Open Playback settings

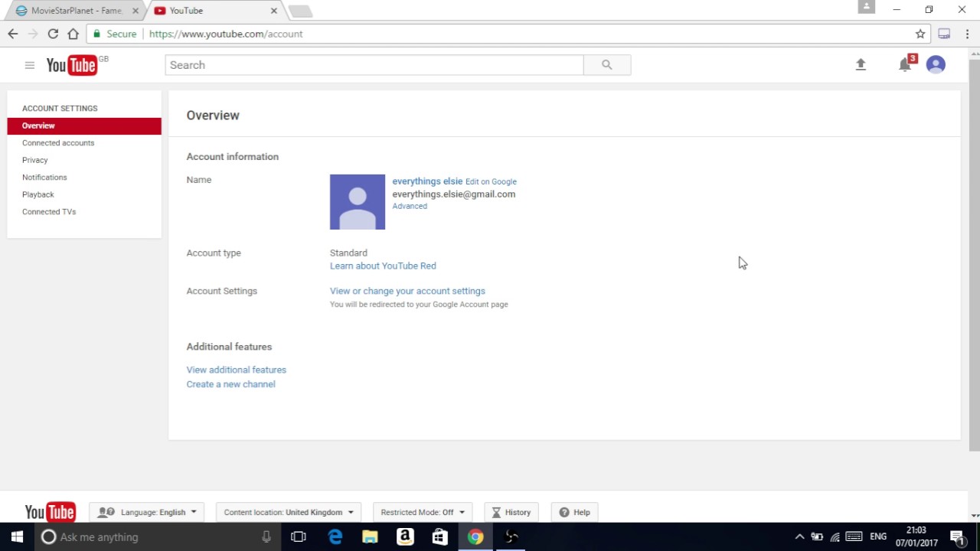pyautogui.click(x=38, y=194)
